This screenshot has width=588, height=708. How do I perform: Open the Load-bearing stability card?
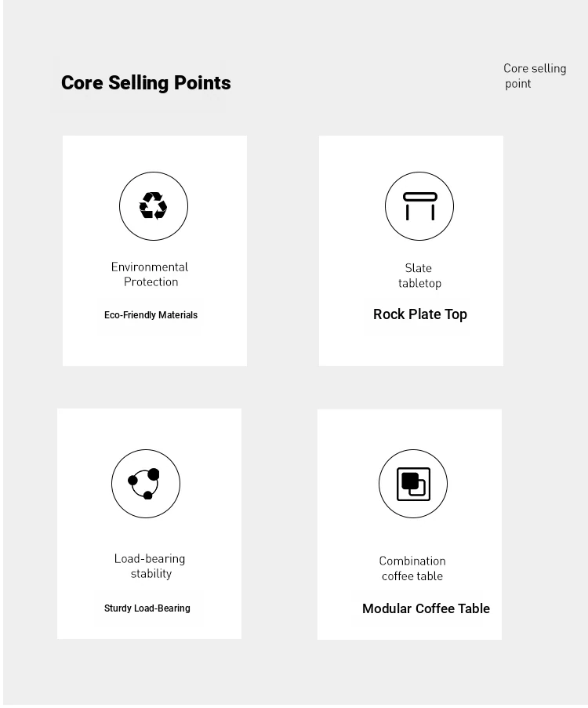(x=149, y=524)
